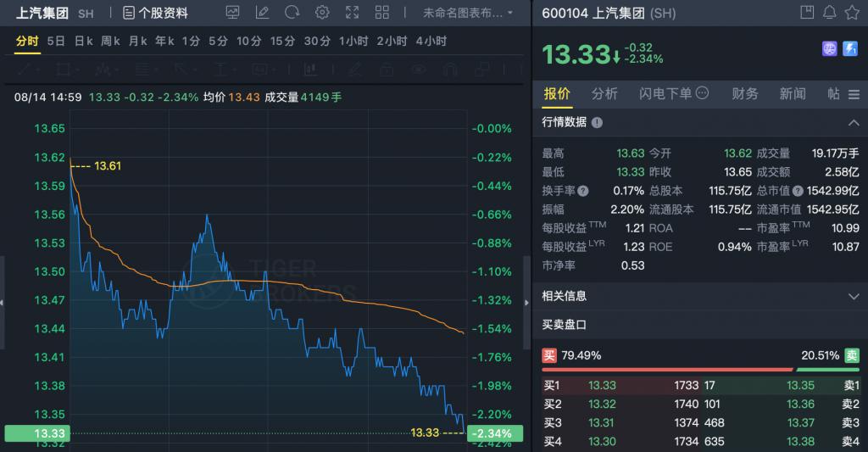Add 上汽集团 to watchlist star

(x=852, y=12)
